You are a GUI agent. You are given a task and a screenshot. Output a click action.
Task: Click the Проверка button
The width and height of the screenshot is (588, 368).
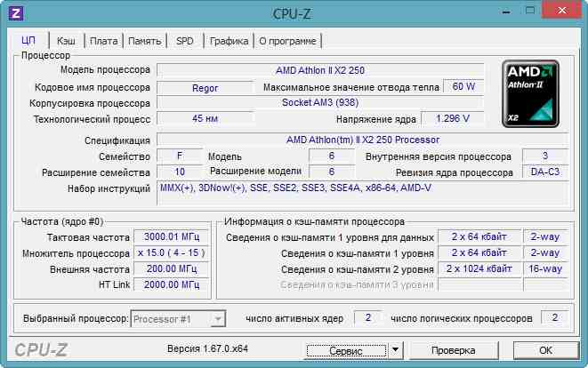coord(454,350)
